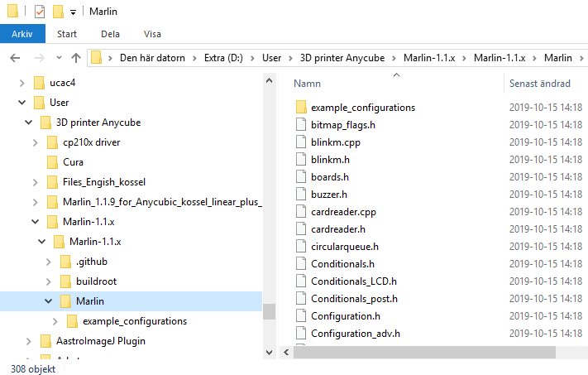Open the Arkiv file menu
588x375 pixels.
(22, 34)
